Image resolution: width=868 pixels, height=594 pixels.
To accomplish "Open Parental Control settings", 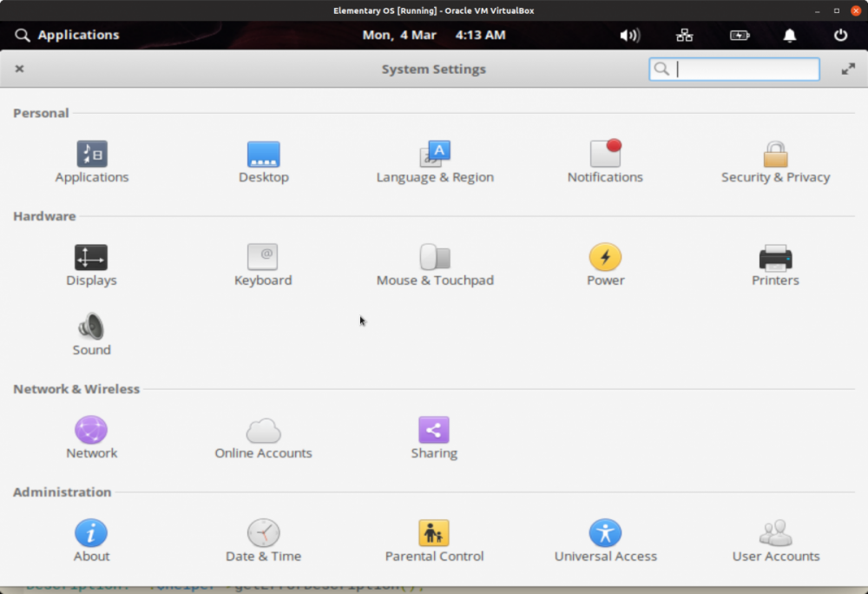I will (434, 538).
